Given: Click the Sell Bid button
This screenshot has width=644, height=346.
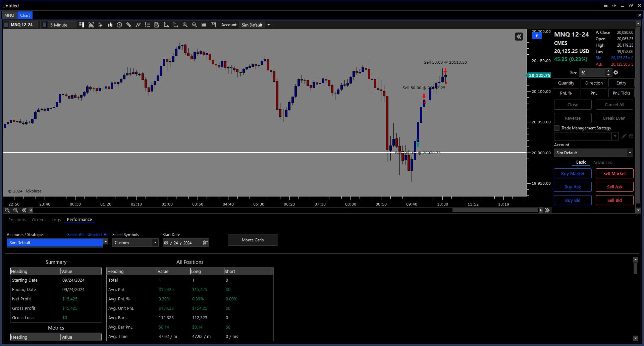Looking at the screenshot, I should click(x=614, y=200).
